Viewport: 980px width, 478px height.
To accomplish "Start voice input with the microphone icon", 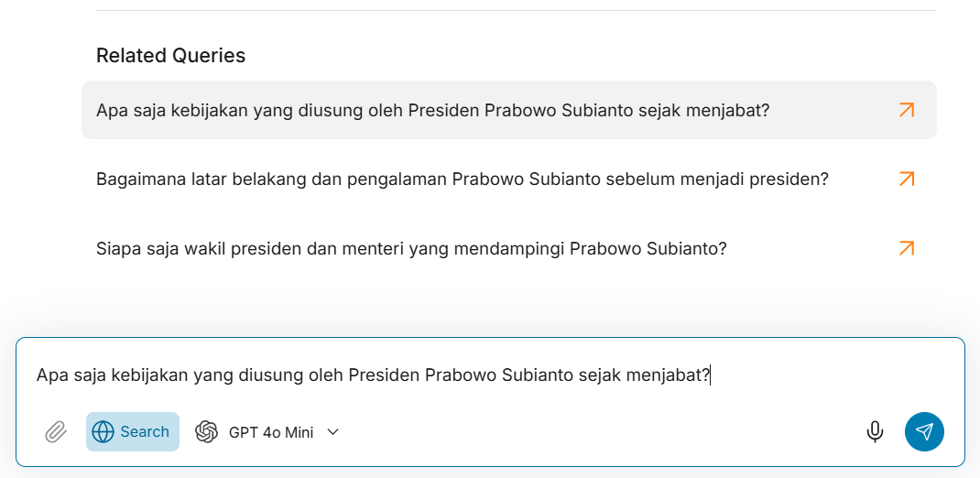I will pos(875,432).
